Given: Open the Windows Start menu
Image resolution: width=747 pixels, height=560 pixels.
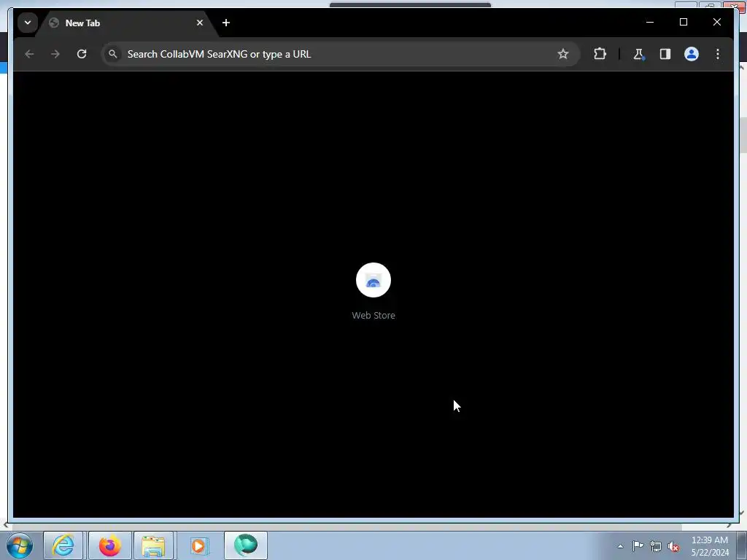Looking at the screenshot, I should (20, 545).
